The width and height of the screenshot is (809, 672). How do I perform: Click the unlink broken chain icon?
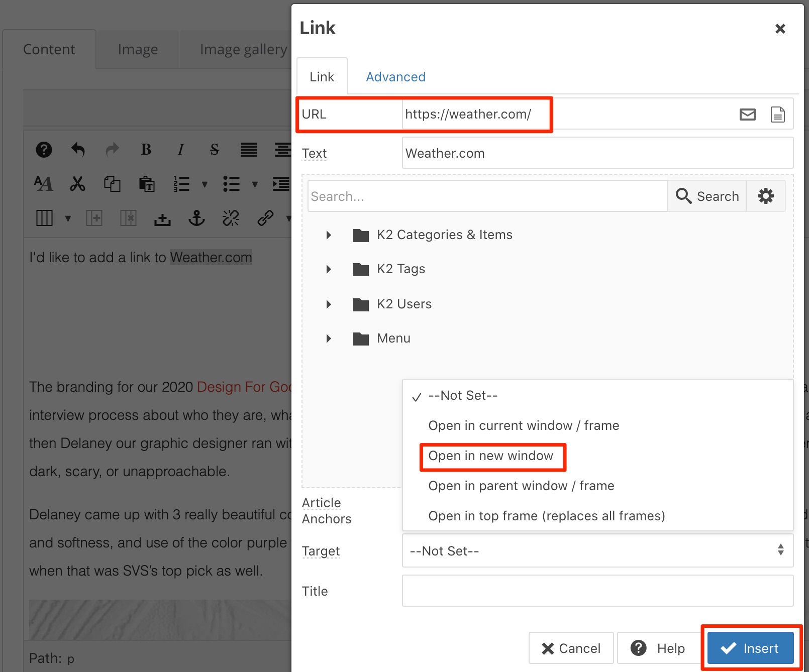tap(231, 218)
